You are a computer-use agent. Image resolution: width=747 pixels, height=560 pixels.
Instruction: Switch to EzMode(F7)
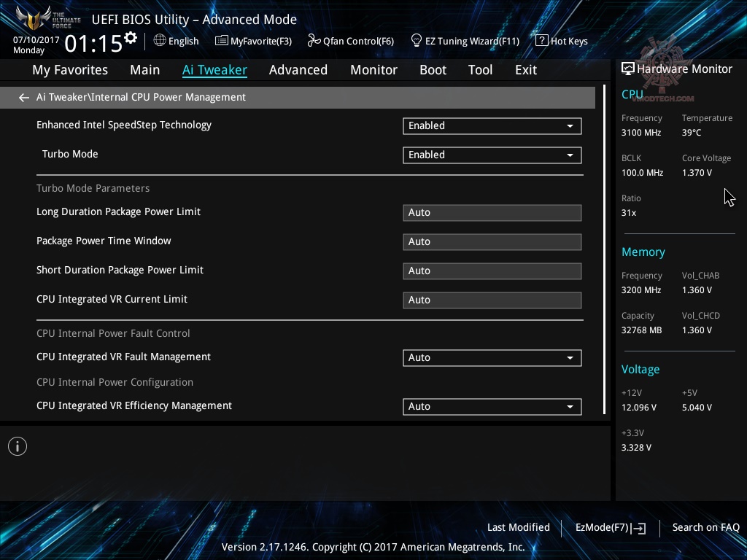611,528
